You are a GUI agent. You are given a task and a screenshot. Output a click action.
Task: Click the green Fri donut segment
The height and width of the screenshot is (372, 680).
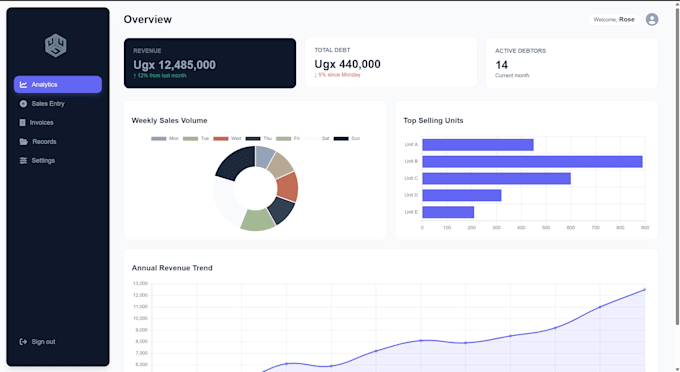(x=257, y=220)
